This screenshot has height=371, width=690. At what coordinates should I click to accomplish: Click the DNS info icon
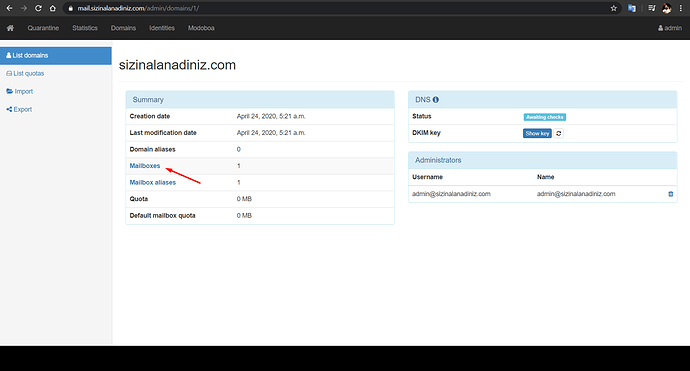click(436, 100)
